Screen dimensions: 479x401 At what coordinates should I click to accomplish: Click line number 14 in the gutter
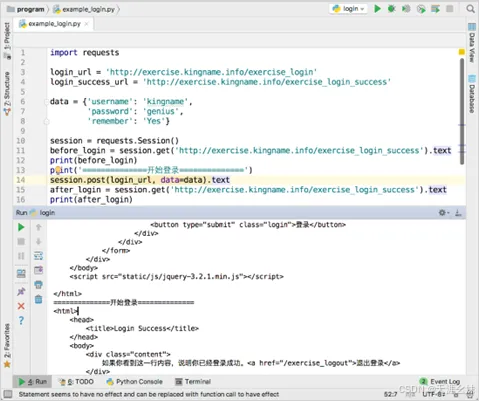pyautogui.click(x=21, y=180)
